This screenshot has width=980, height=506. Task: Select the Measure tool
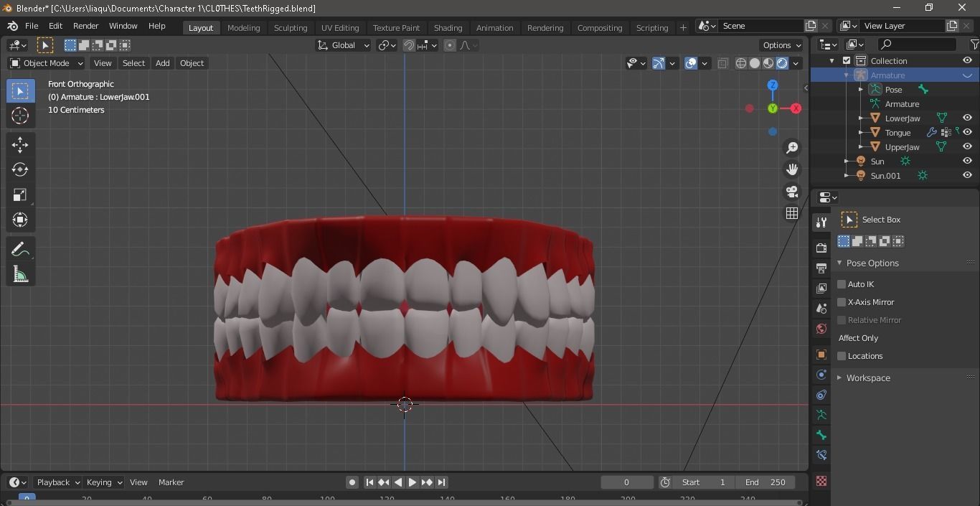(20, 273)
